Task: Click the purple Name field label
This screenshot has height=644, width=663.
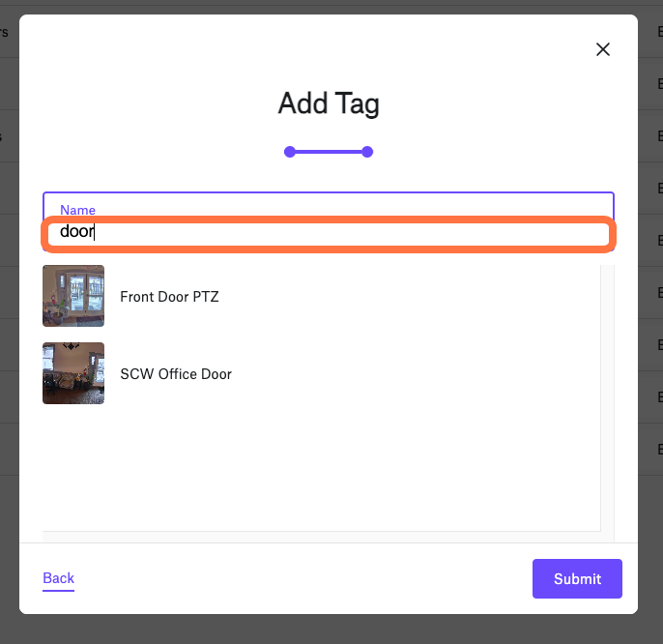Action: pos(77,210)
